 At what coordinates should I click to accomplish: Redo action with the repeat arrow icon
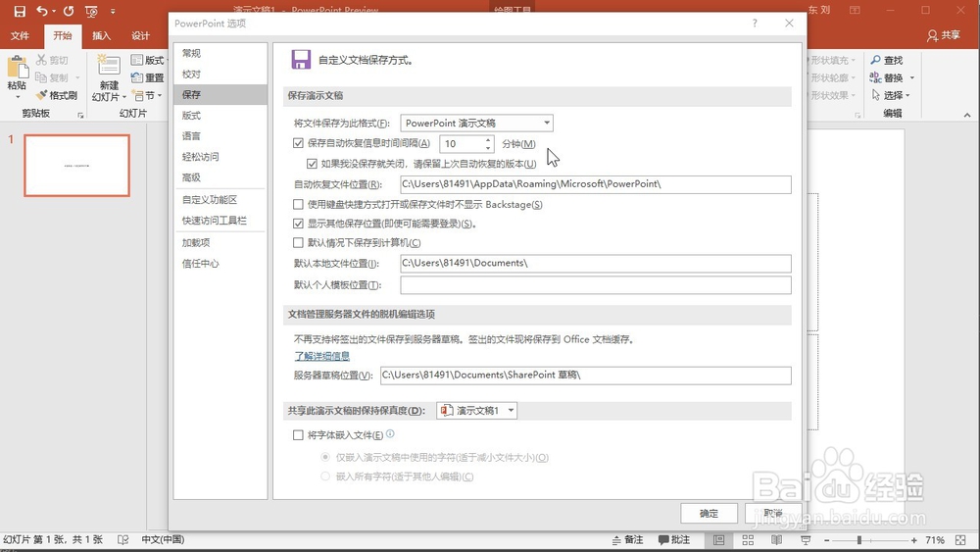coord(69,11)
